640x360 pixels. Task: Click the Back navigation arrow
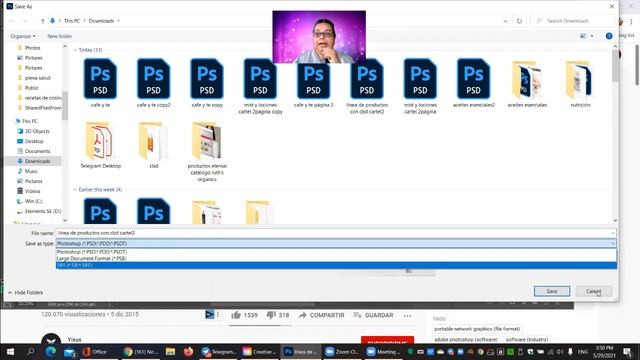click(x=11, y=21)
